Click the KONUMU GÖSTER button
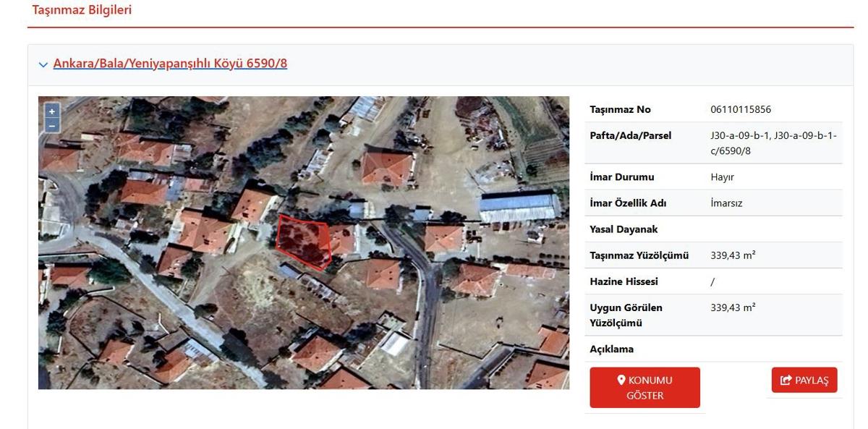Viewport: 868px width, 429px height. tap(645, 388)
